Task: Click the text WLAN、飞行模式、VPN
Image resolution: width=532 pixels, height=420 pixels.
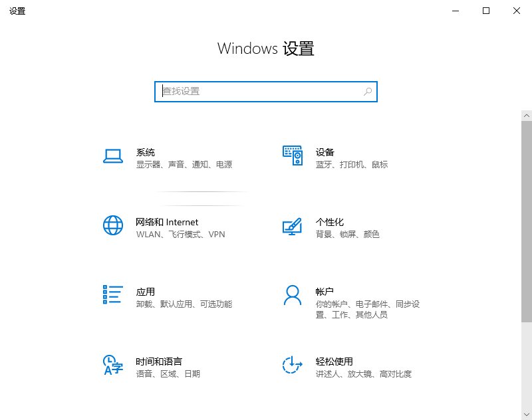Action: point(180,235)
